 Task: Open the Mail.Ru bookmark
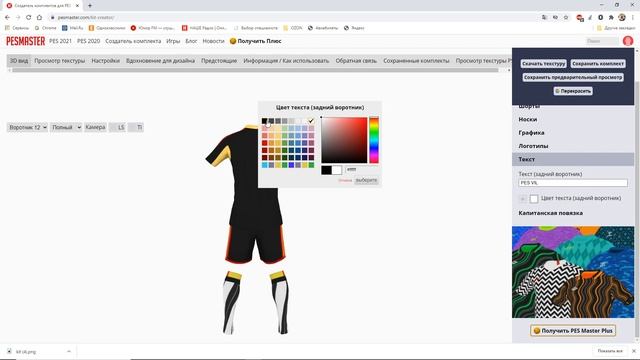(73, 28)
